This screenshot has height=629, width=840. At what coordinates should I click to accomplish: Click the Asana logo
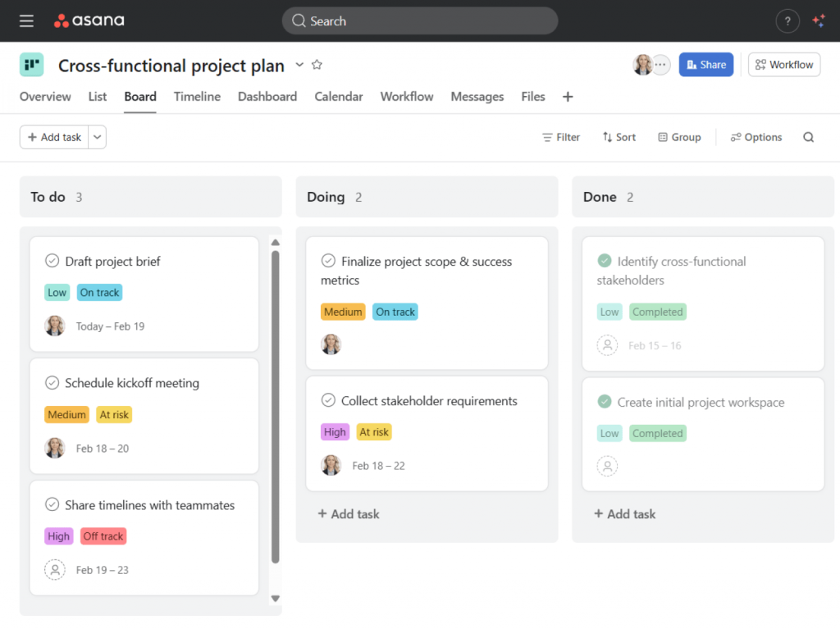pyautogui.click(x=89, y=21)
